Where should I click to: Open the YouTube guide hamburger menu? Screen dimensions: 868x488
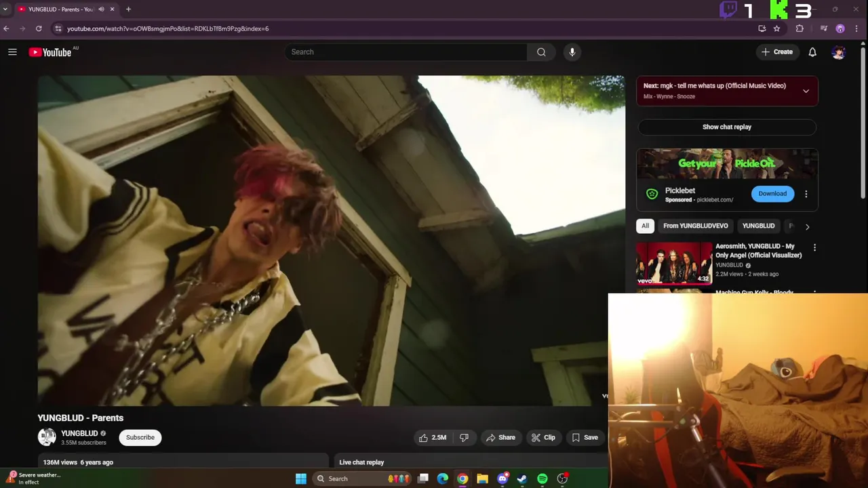[12, 52]
